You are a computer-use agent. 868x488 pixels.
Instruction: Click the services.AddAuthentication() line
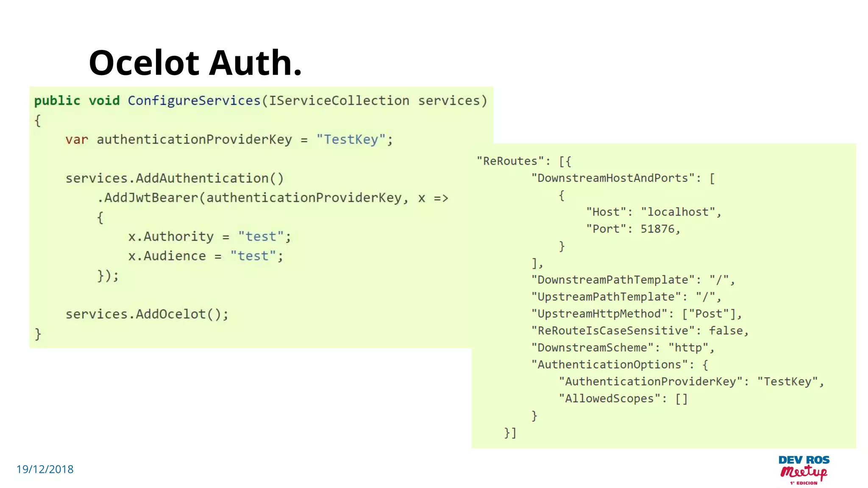[x=174, y=178]
